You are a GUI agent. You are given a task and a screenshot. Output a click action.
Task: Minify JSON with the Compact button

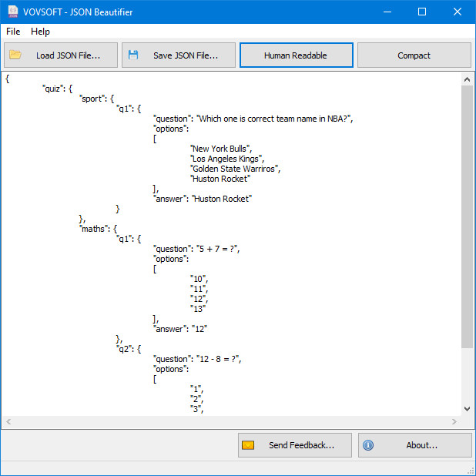[x=414, y=55]
